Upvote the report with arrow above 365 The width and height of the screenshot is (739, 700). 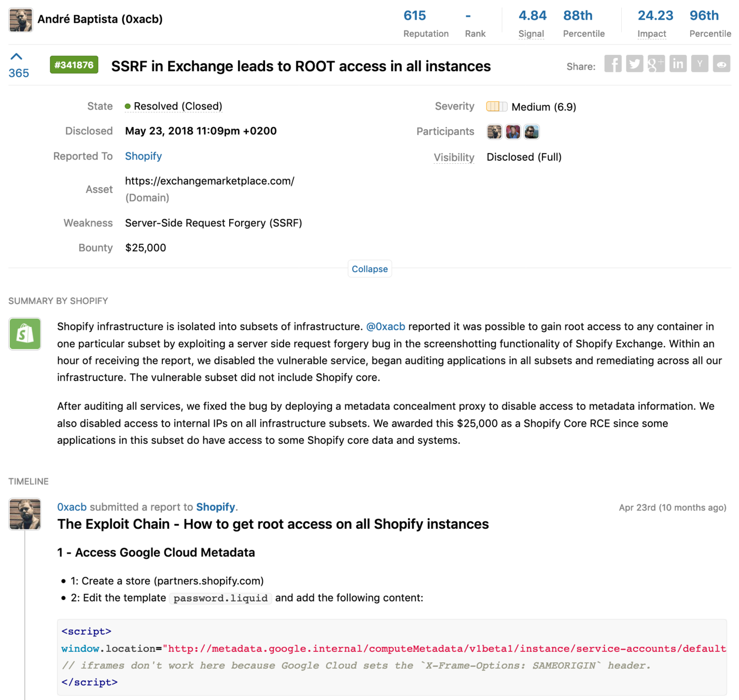pyautogui.click(x=17, y=57)
